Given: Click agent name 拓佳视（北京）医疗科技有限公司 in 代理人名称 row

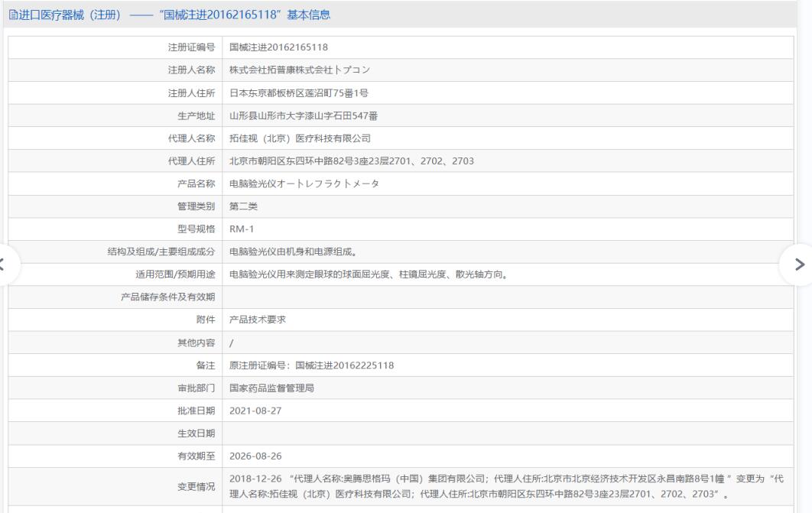Looking at the screenshot, I should coord(300,138).
